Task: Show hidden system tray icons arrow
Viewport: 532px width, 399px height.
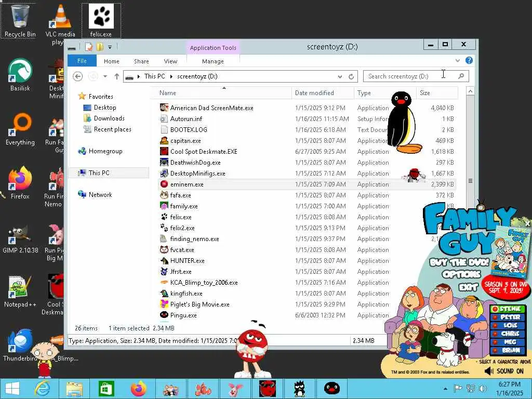Action: [x=445, y=389]
